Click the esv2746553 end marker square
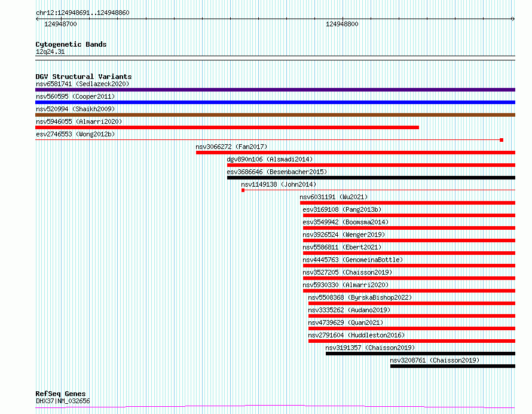The image size is (532, 414). click(x=502, y=140)
